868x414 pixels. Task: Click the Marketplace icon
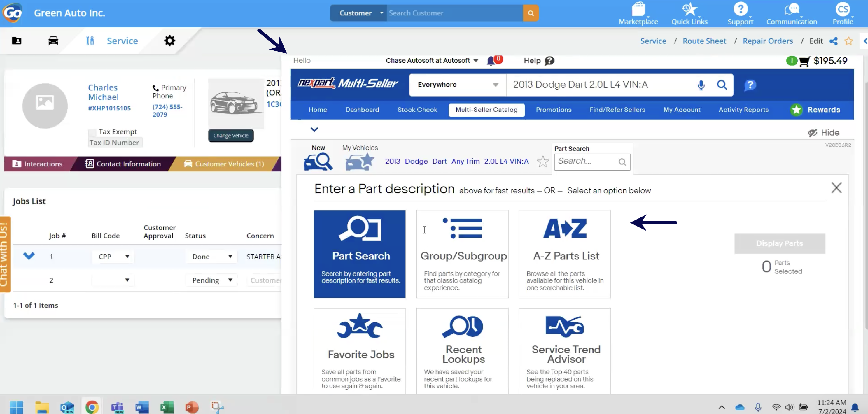(638, 13)
